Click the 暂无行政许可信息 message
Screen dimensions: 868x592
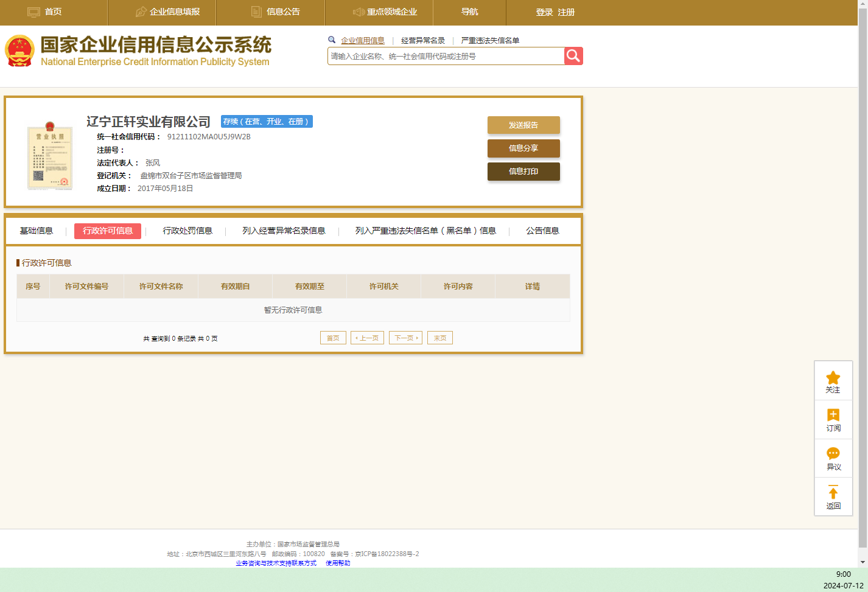pos(293,310)
